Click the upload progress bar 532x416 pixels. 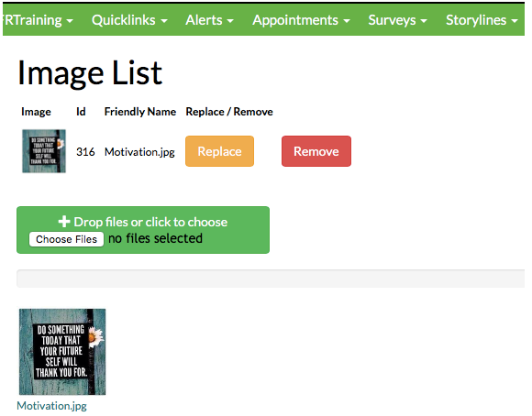point(271,279)
